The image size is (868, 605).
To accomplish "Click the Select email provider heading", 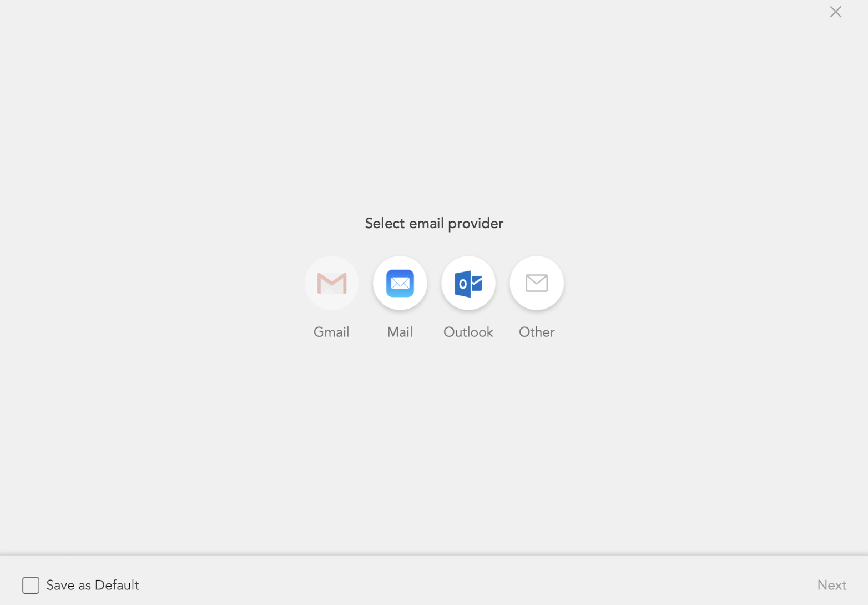I will point(434,223).
